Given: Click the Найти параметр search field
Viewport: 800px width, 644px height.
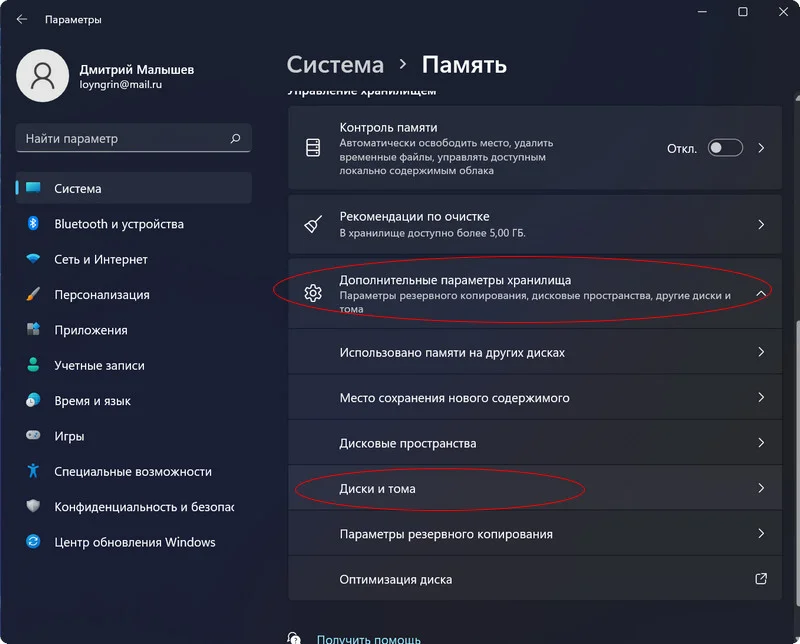Looking at the screenshot, I should (134, 138).
